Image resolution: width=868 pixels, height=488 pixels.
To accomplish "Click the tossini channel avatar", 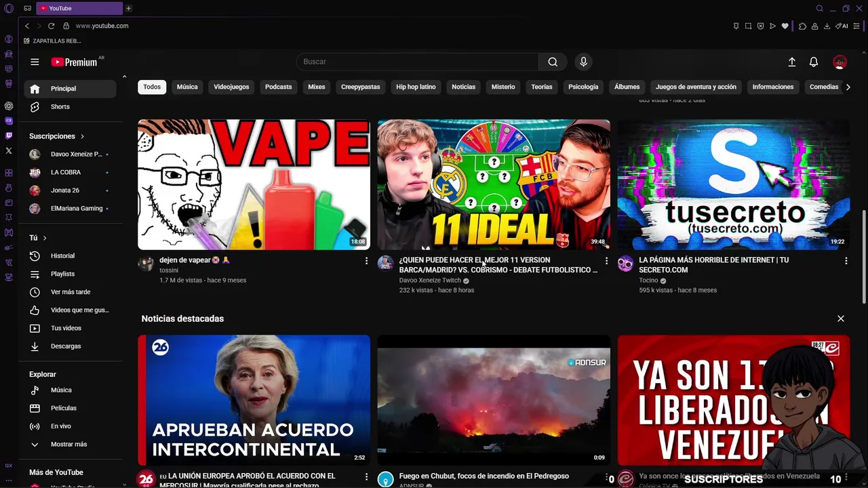I will tap(146, 264).
